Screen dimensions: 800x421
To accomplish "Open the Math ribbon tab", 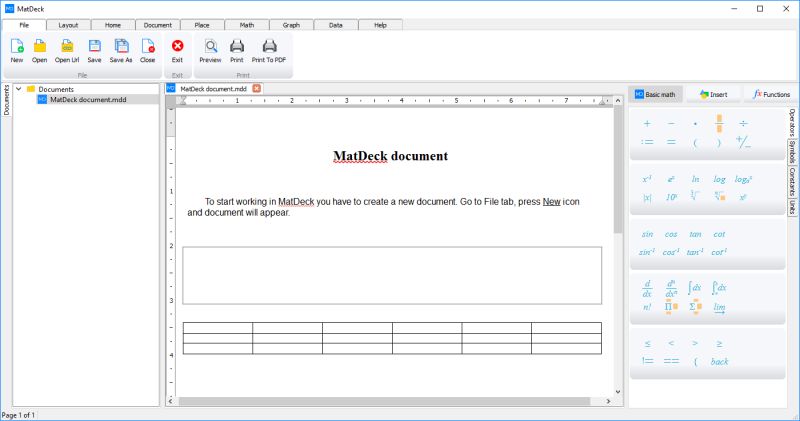I will point(247,25).
